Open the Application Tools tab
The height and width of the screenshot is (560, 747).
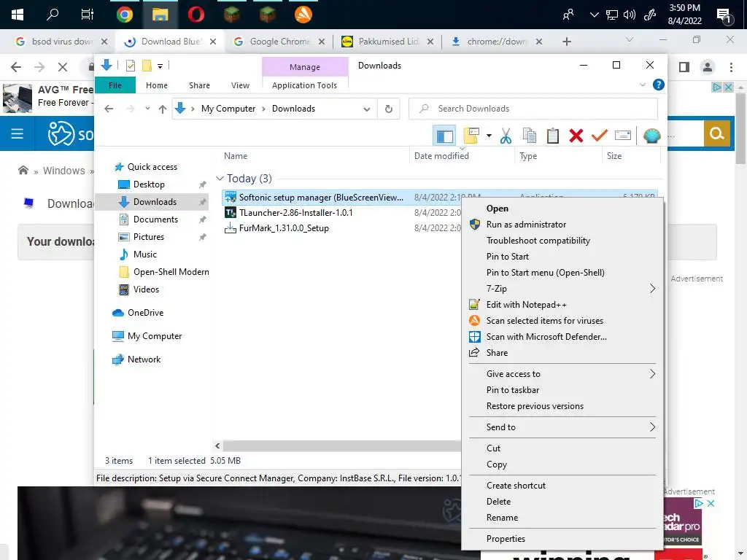pyautogui.click(x=304, y=85)
